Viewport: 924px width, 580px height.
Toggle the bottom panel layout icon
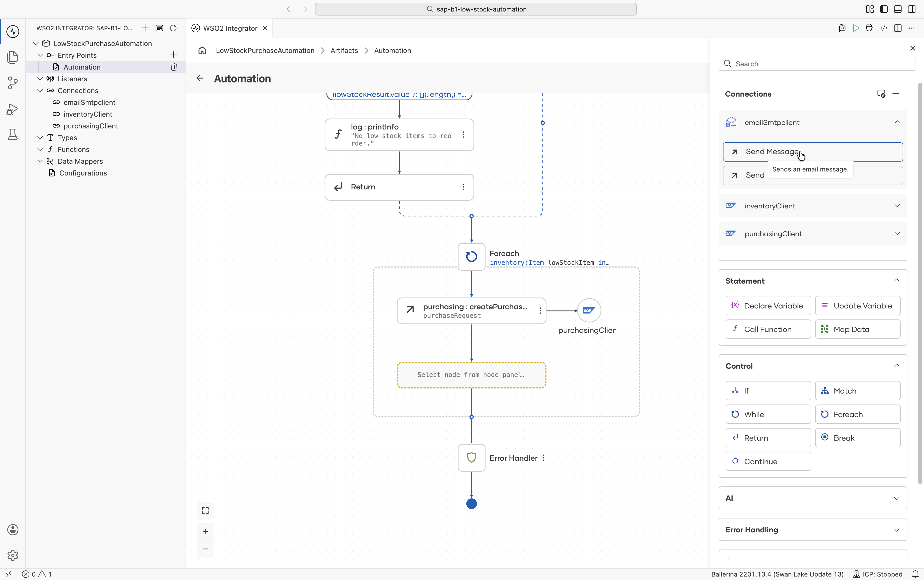pos(898,9)
